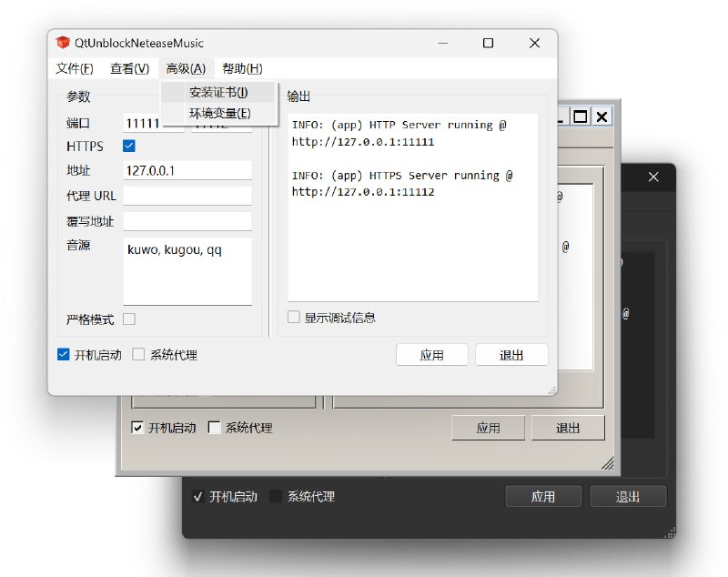728x577 pixels.
Task: Click the empty 覆写地址 field
Action: 187,219
